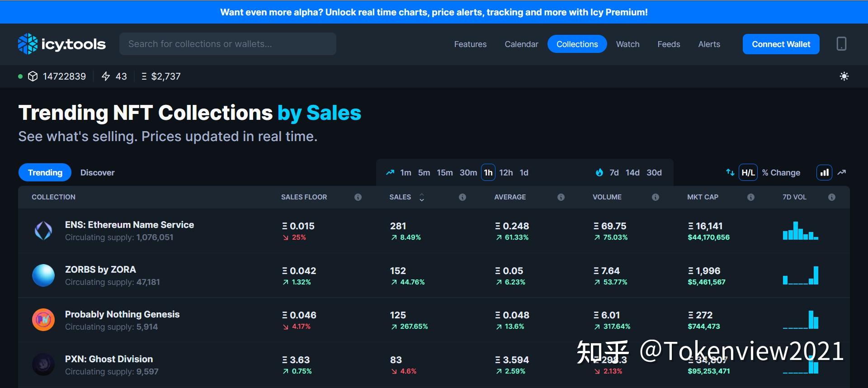
Task: Click ZORBS sales count 152
Action: coord(398,271)
